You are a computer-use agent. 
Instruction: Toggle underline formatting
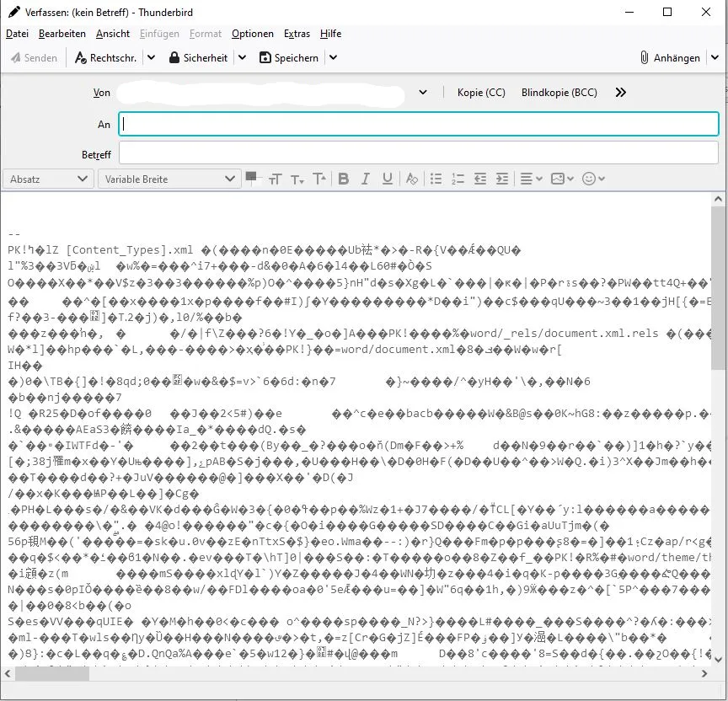tap(388, 179)
